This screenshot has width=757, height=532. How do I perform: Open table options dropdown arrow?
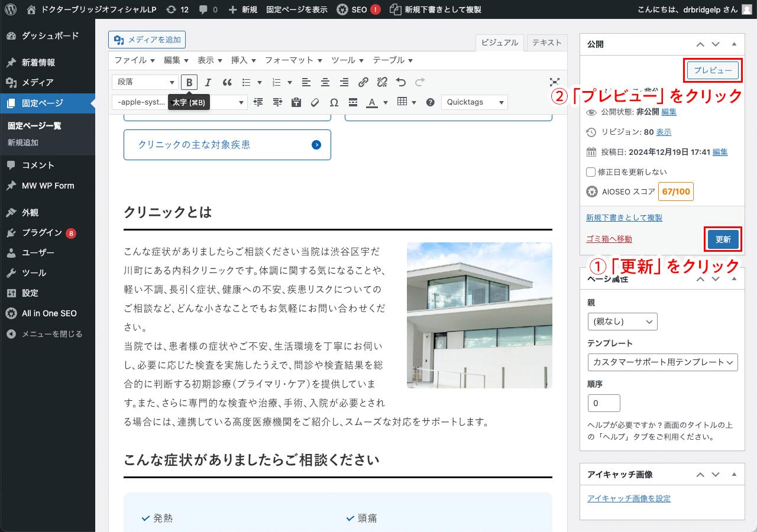pyautogui.click(x=414, y=102)
